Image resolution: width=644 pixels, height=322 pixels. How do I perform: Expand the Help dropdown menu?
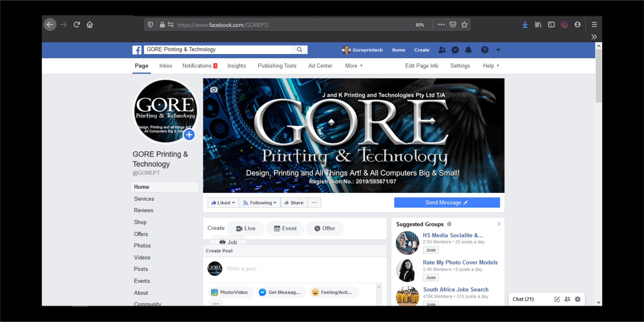click(491, 66)
